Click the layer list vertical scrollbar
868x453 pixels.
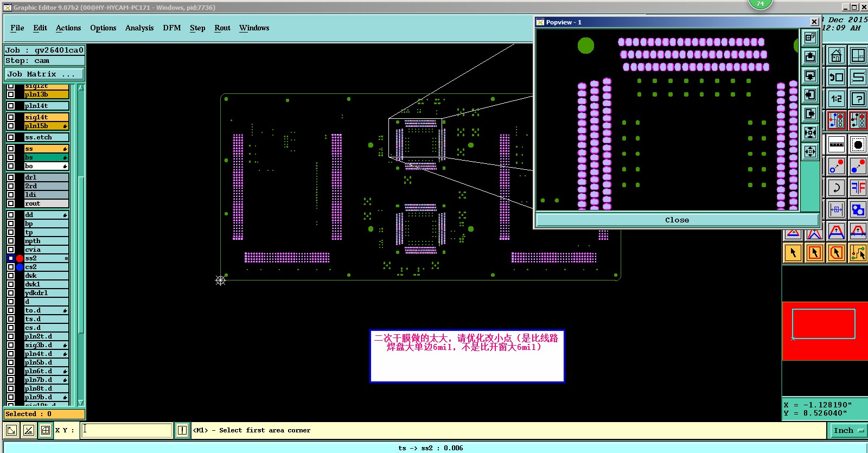pyautogui.click(x=81, y=255)
